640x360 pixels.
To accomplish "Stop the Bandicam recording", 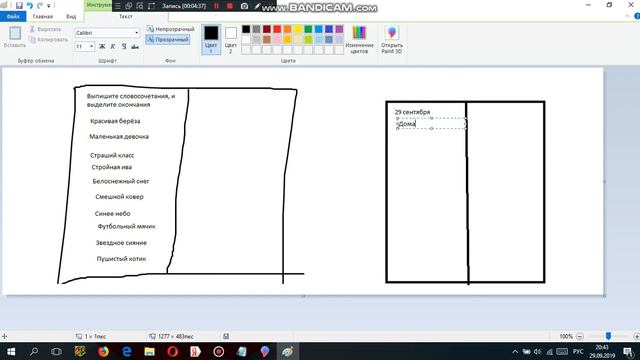I will (x=230, y=6).
